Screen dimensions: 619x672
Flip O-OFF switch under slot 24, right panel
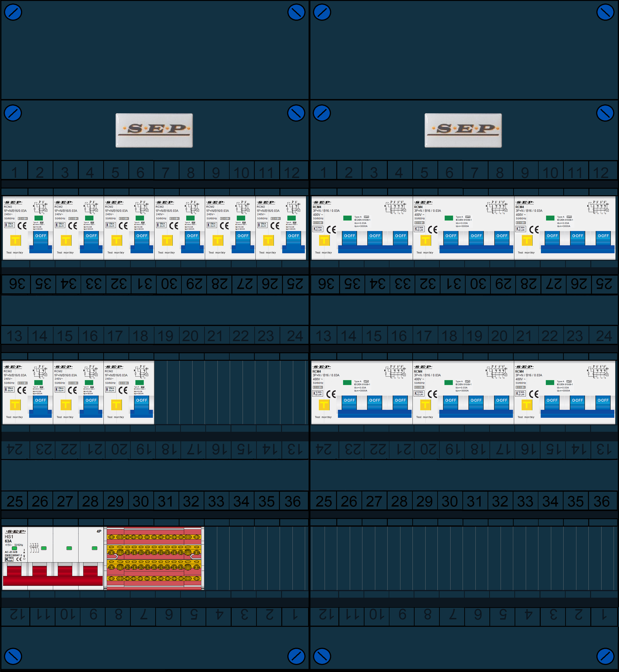pos(603,403)
